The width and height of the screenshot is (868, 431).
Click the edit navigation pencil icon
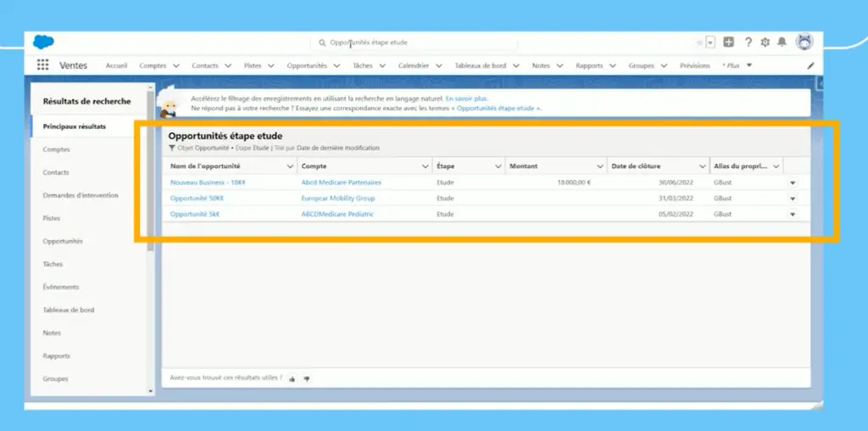tap(810, 65)
